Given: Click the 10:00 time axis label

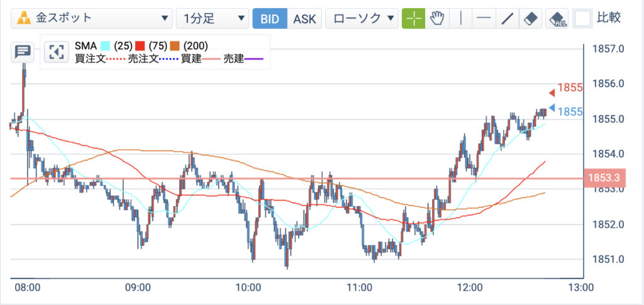Looking at the screenshot, I should point(249,287).
